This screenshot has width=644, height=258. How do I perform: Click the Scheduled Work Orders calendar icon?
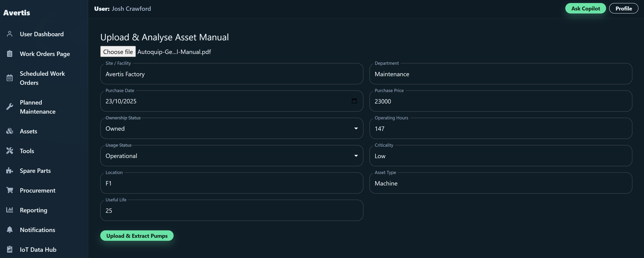pyautogui.click(x=9, y=78)
